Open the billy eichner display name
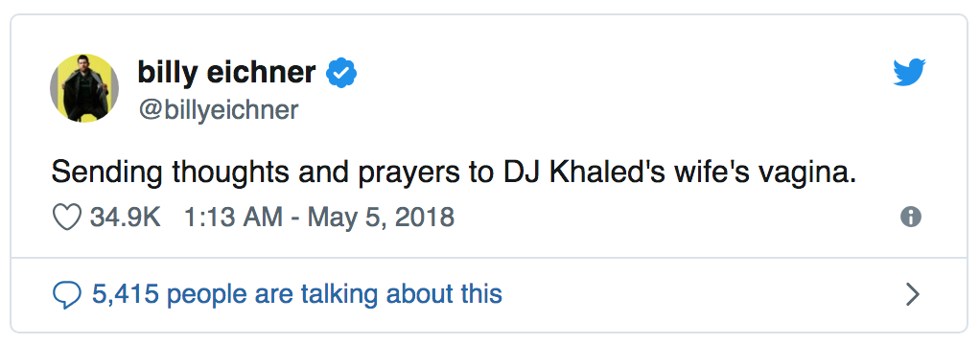 pos(227,73)
